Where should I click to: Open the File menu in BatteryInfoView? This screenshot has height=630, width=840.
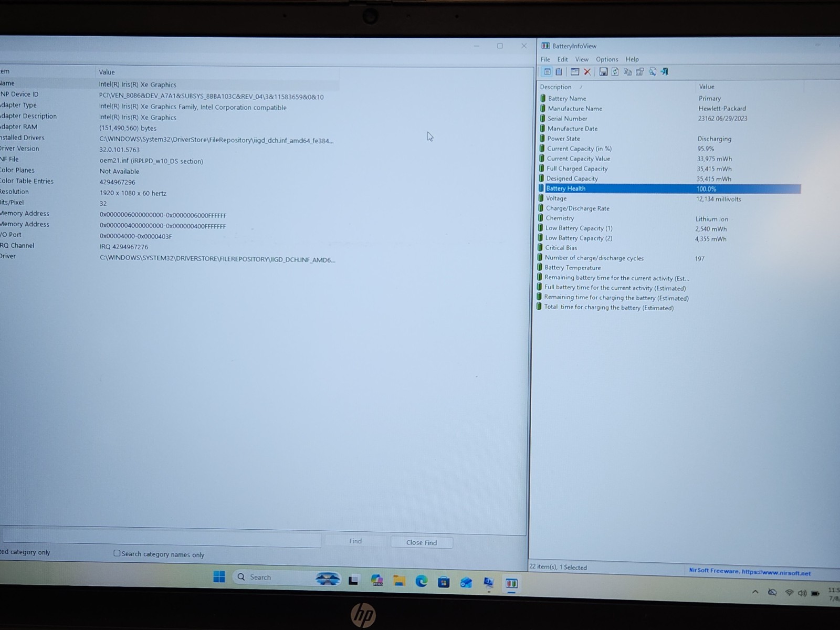point(545,59)
